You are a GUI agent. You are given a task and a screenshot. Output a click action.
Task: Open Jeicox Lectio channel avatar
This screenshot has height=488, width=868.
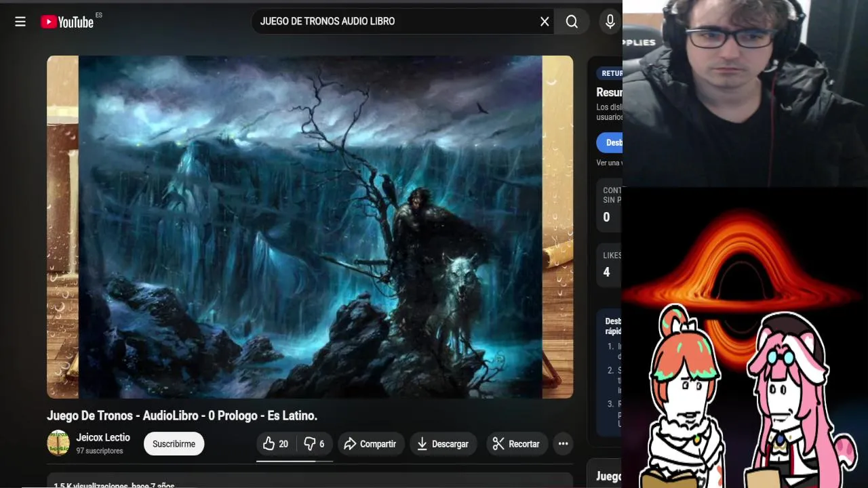click(x=58, y=443)
